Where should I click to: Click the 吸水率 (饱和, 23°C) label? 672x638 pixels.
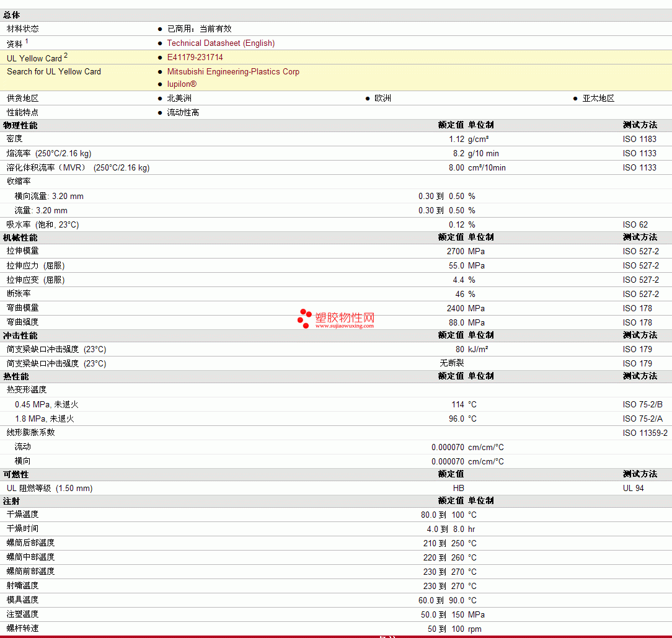(43, 224)
